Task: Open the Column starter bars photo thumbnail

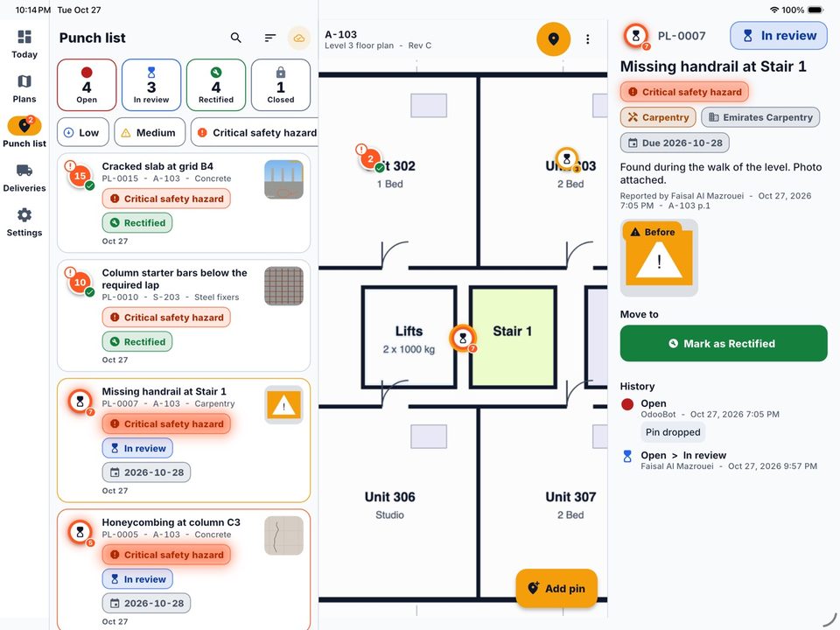Action: pos(283,286)
